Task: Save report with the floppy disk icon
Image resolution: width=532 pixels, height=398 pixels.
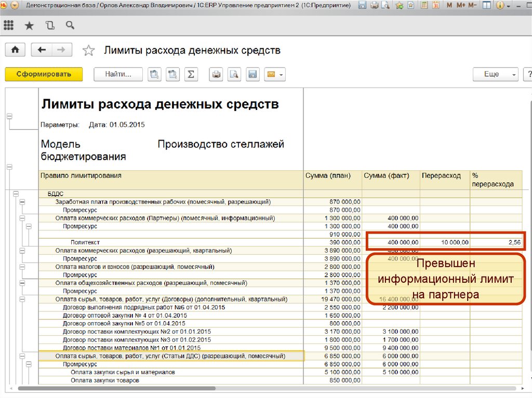Action: (x=252, y=74)
